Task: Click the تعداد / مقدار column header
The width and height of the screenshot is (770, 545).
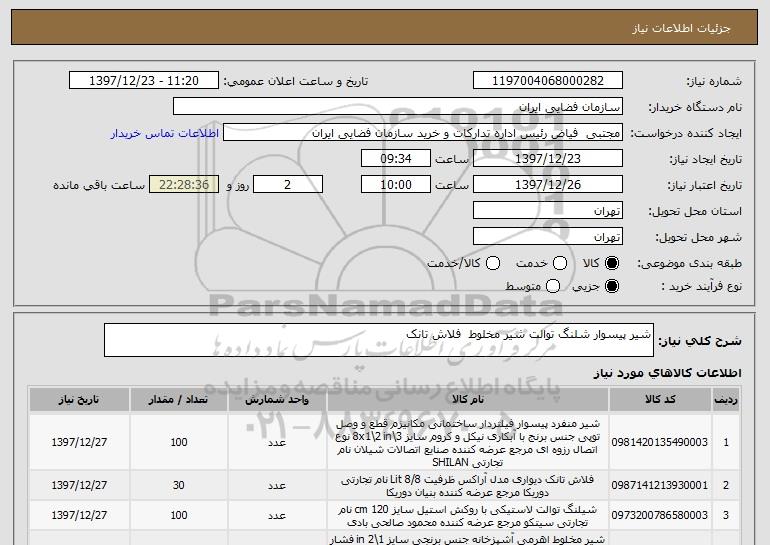Action: pyautogui.click(x=178, y=400)
